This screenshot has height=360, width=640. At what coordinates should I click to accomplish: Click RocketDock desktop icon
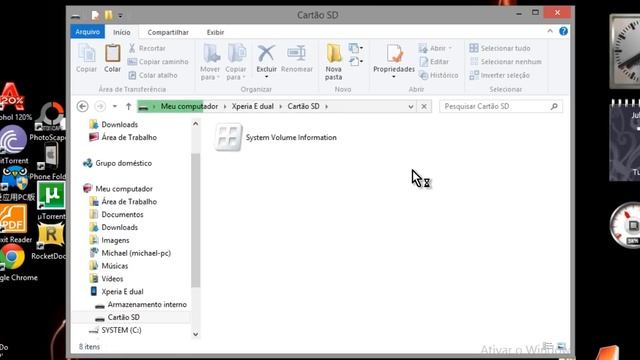tap(51, 241)
